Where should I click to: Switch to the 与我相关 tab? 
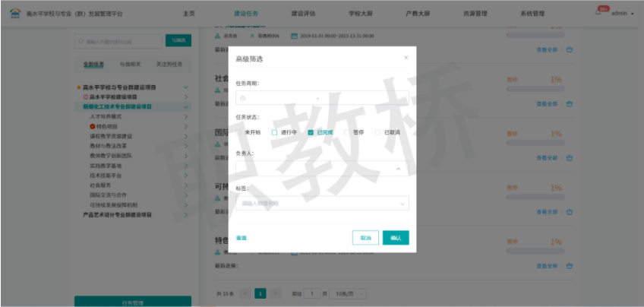click(x=130, y=65)
